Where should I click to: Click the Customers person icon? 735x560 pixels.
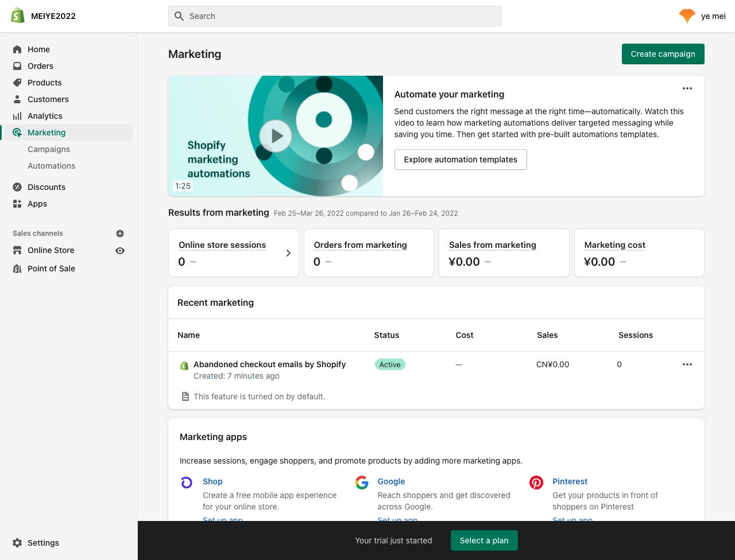click(17, 99)
